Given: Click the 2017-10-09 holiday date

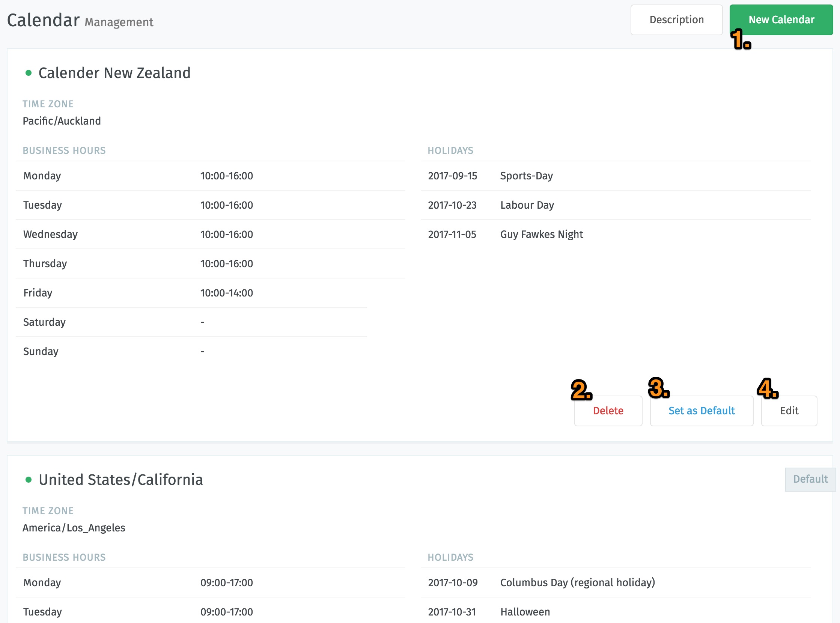Looking at the screenshot, I should click(x=453, y=582).
